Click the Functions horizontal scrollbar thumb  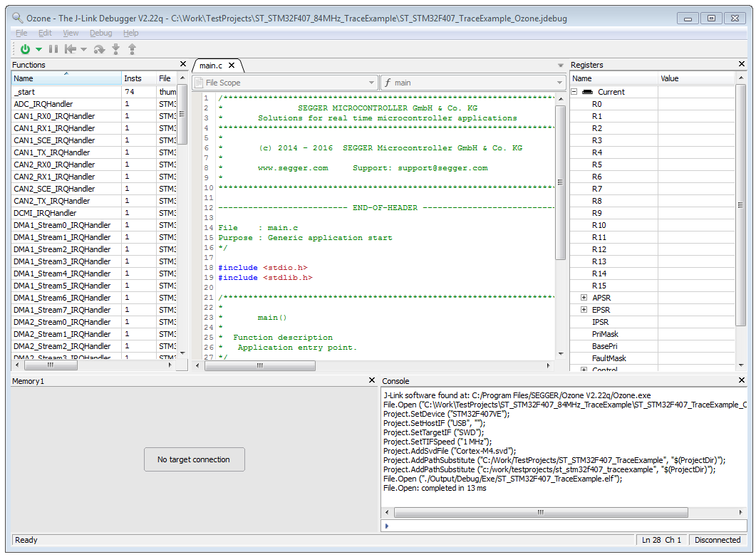[50, 365]
